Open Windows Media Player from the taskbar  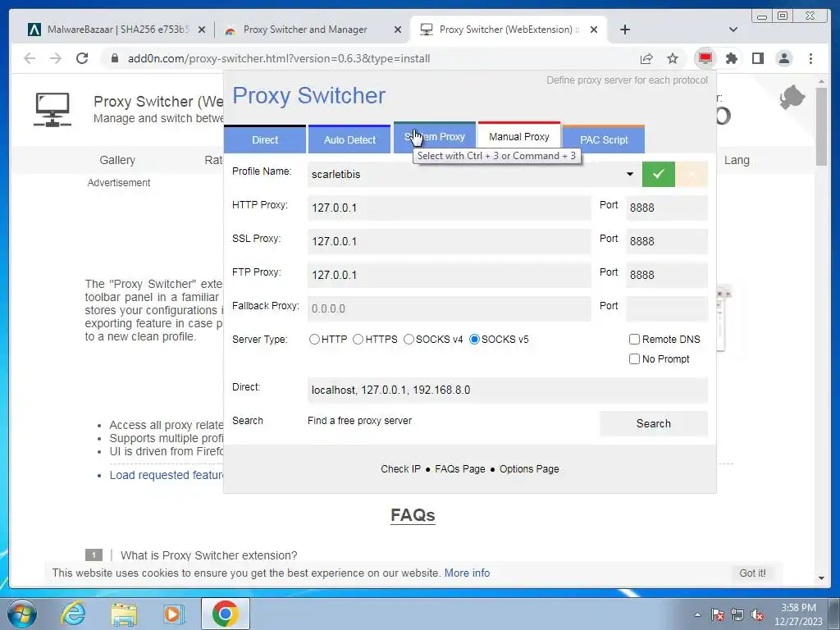point(173,614)
